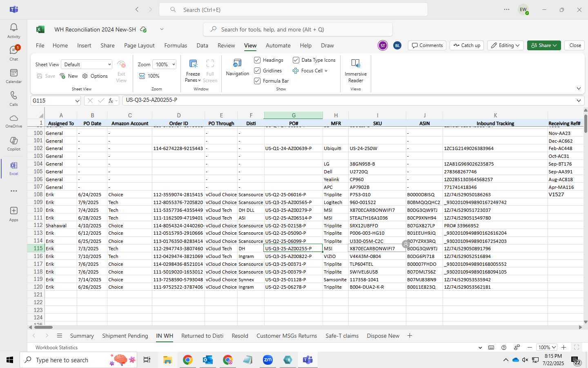588x368 pixels.
Task: Open the Teams Calls section
Action: (13, 99)
